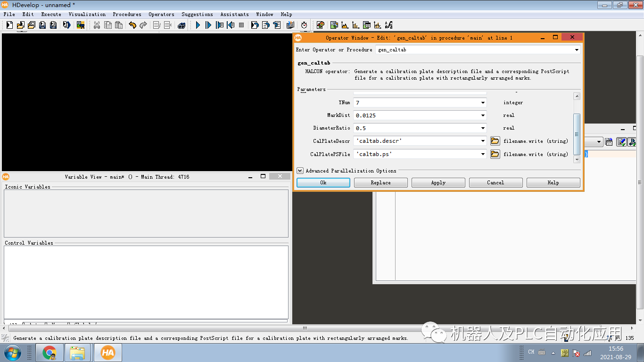644x362 pixels.
Task: Run the program with the blue play icon
Action: coord(198,25)
